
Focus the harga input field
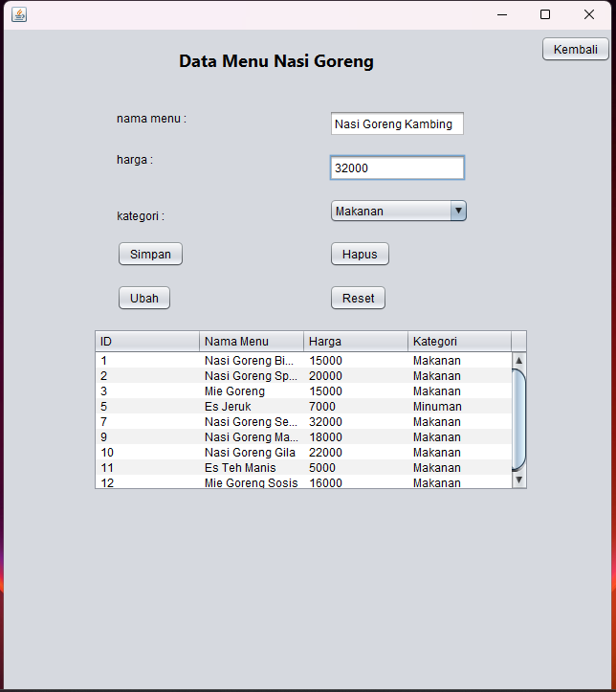coord(396,168)
